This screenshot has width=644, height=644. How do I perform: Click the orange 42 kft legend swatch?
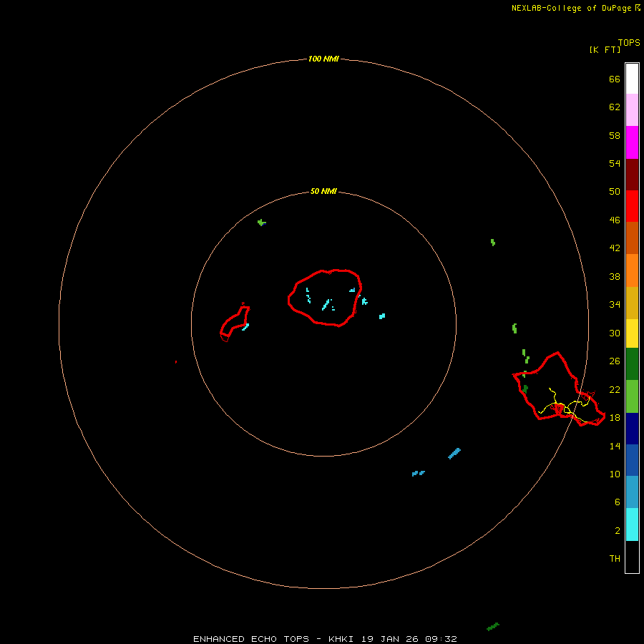pyautogui.click(x=632, y=270)
